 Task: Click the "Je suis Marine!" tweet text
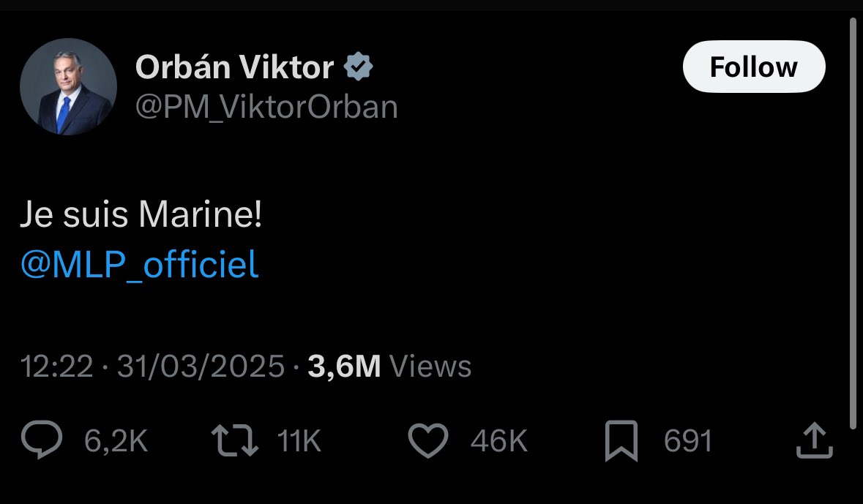click(141, 218)
